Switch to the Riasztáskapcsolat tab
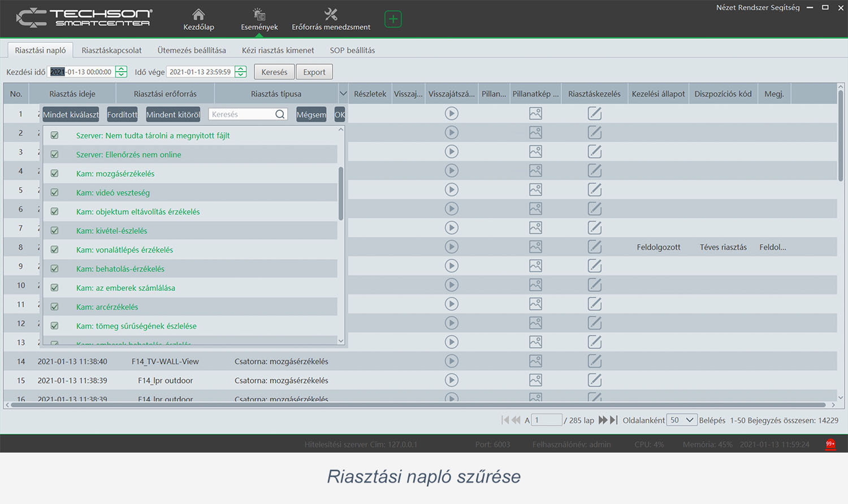Screen dimensions: 848x504 click(x=111, y=50)
